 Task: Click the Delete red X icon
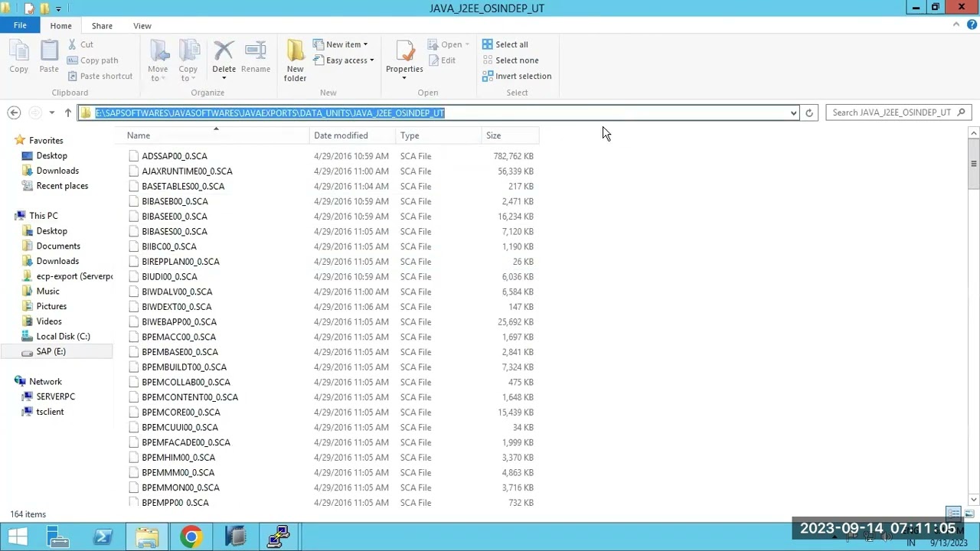click(x=224, y=52)
